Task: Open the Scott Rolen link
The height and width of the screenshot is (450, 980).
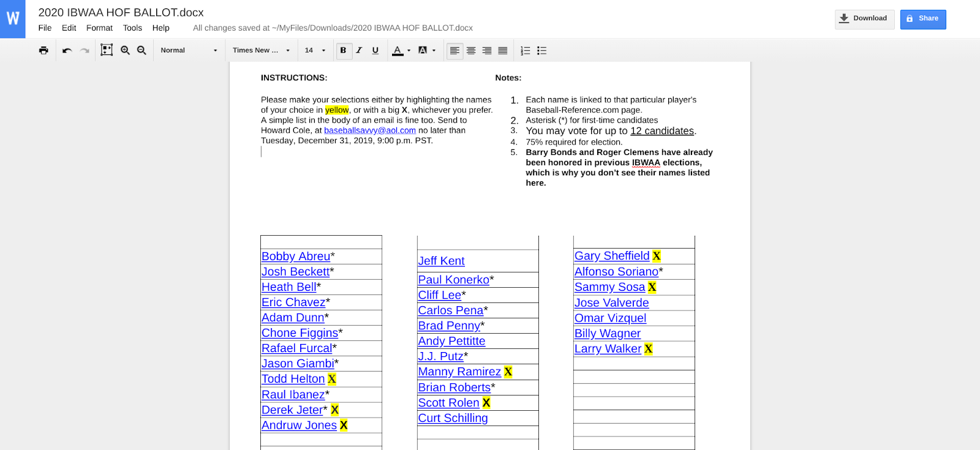Action: pyautogui.click(x=448, y=403)
